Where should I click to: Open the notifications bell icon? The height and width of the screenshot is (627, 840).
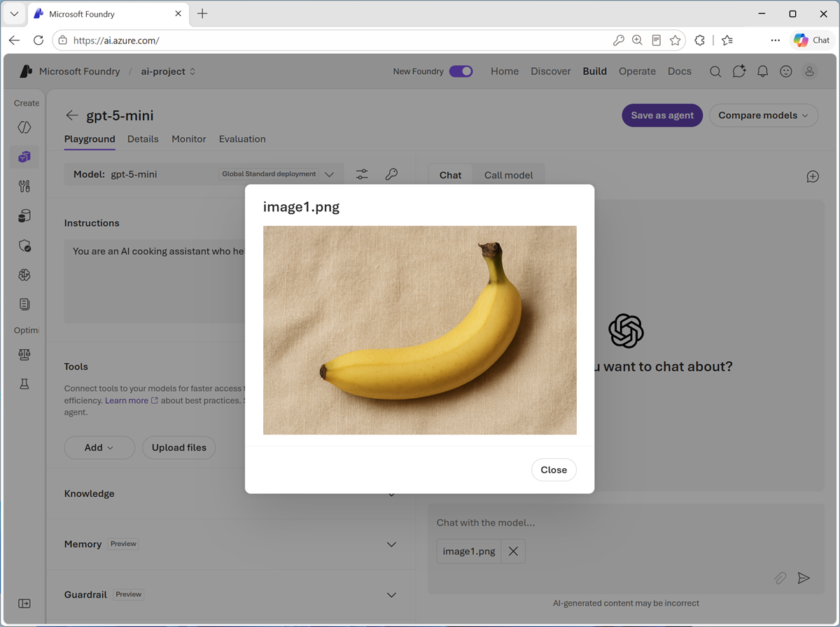tap(763, 71)
